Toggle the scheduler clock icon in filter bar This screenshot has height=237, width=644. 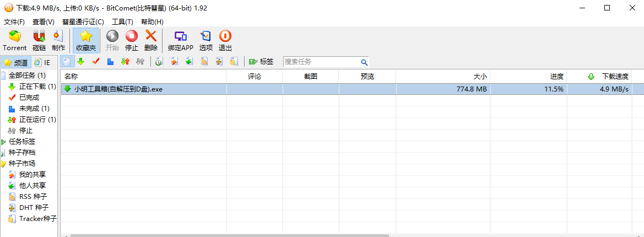(x=159, y=62)
